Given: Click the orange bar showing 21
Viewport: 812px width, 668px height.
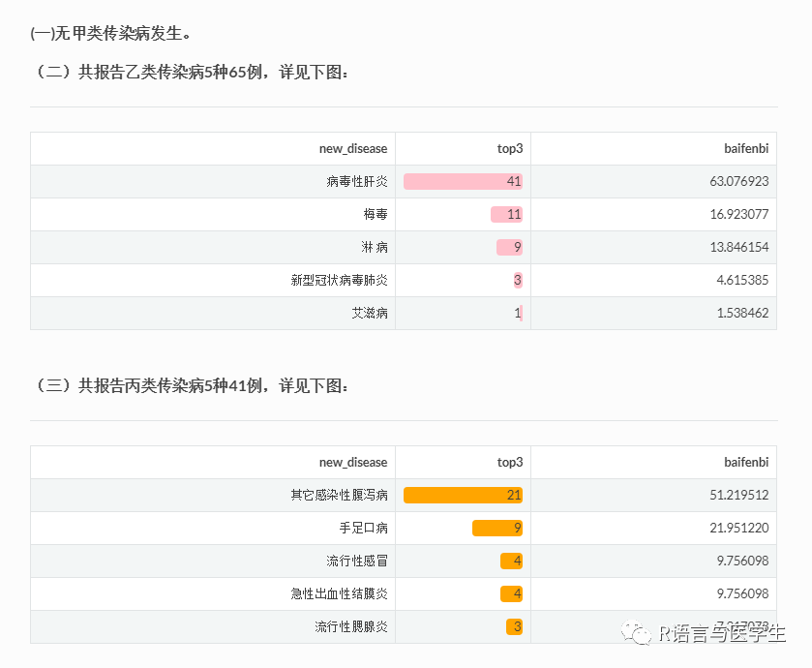Looking at the screenshot, I should click(x=463, y=495).
